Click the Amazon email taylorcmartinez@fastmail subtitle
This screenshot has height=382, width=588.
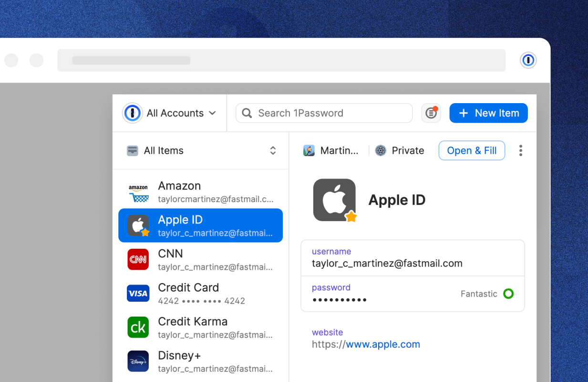216,199
